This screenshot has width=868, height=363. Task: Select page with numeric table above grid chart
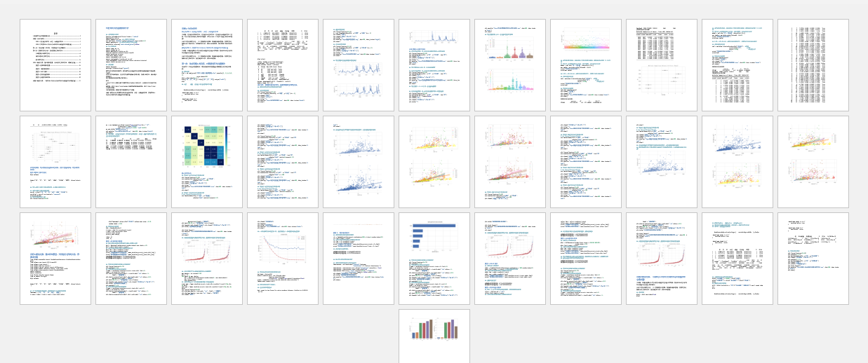pyautogui.click(x=661, y=65)
